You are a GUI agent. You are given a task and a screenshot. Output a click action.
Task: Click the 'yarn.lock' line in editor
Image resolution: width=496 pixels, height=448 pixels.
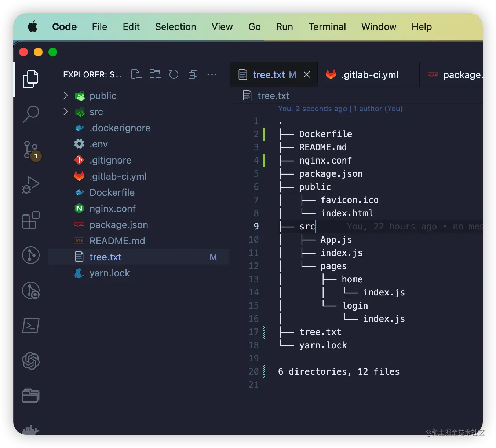[323, 345]
